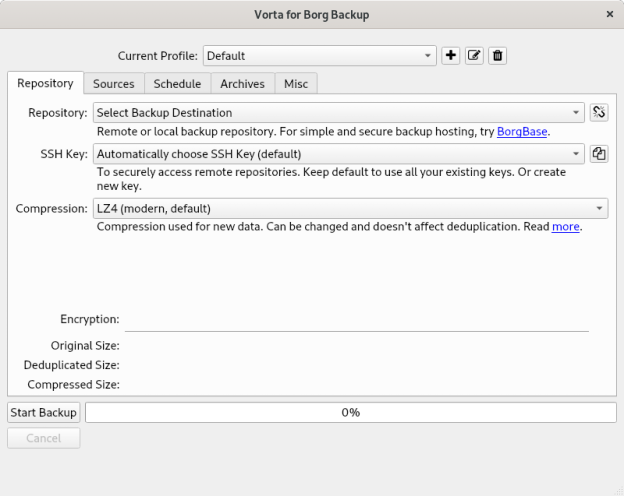
Task: Switch to the Sources tab
Action: coord(113,84)
